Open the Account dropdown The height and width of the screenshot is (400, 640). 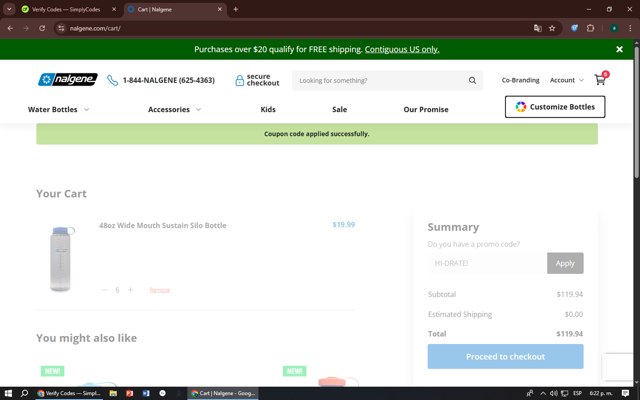(567, 80)
